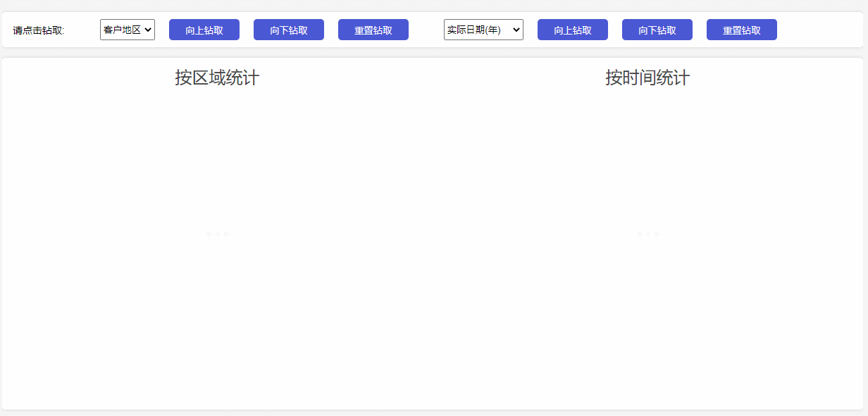Expand the date dimension combo box
868x416 pixels.
(516, 29)
